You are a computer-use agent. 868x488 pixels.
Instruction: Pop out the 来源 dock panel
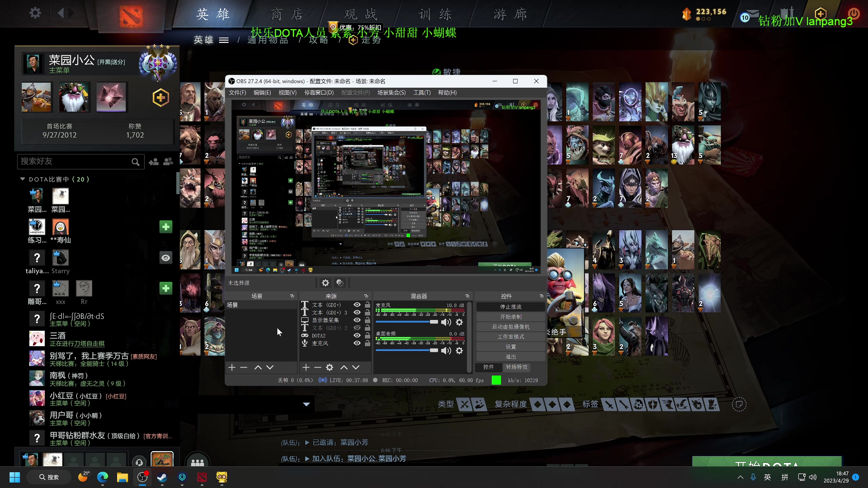[366, 296]
